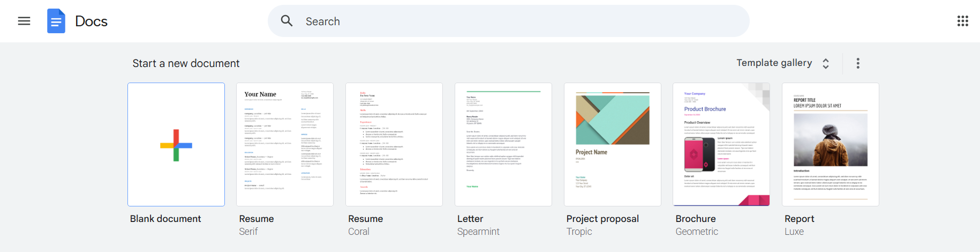Select the Report Luxe template thumbnail
The width and height of the screenshot is (980, 252).
831,144
